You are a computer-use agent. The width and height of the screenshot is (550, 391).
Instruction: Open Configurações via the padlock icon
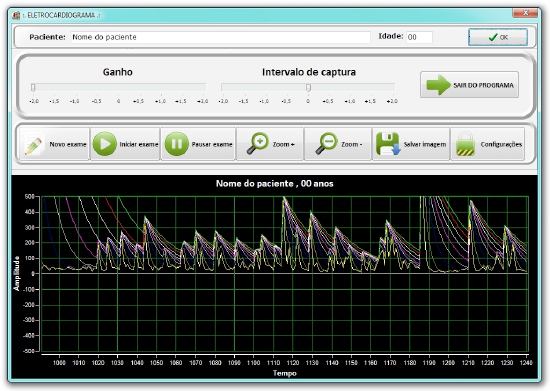(x=465, y=144)
